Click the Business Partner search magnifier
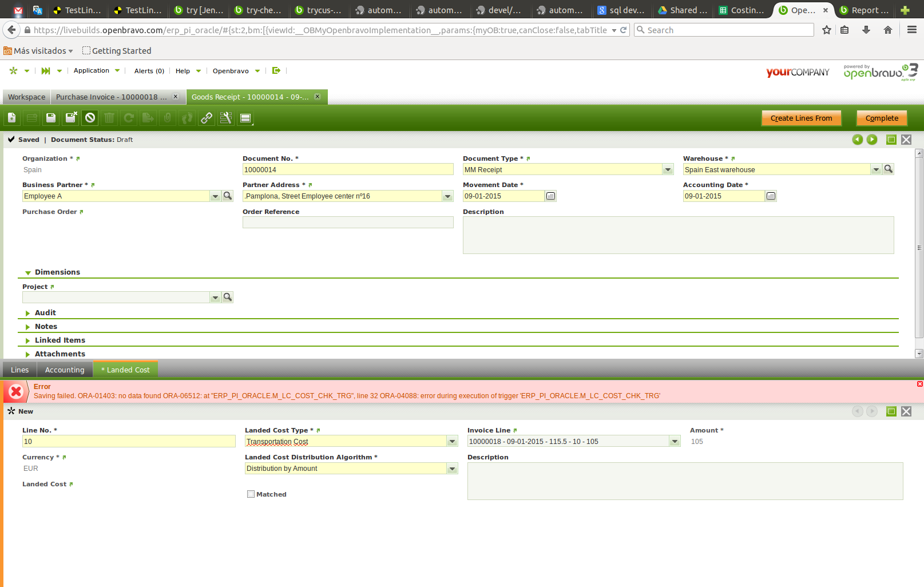924x587 pixels. point(228,196)
